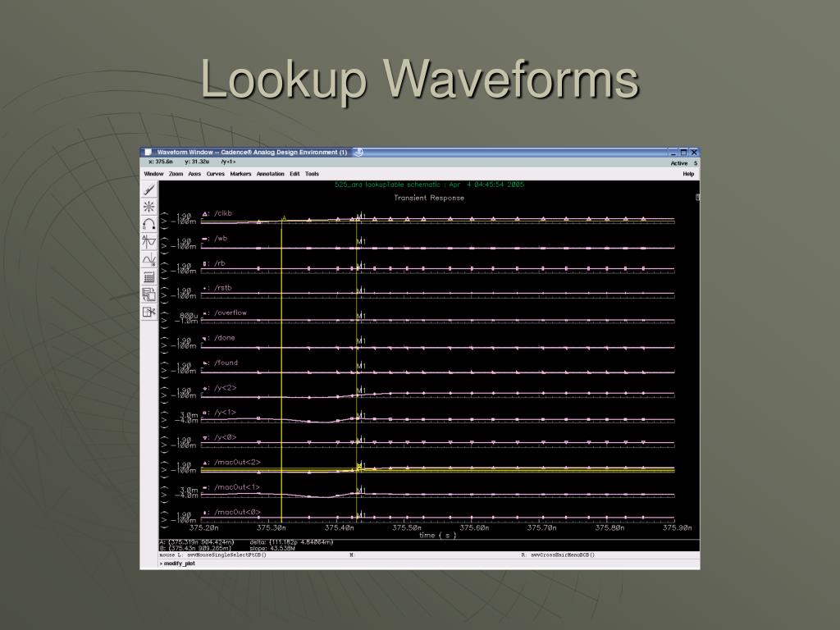This screenshot has height=630, width=840.
Task: Select the /y<2> signal label
Action: (x=225, y=387)
